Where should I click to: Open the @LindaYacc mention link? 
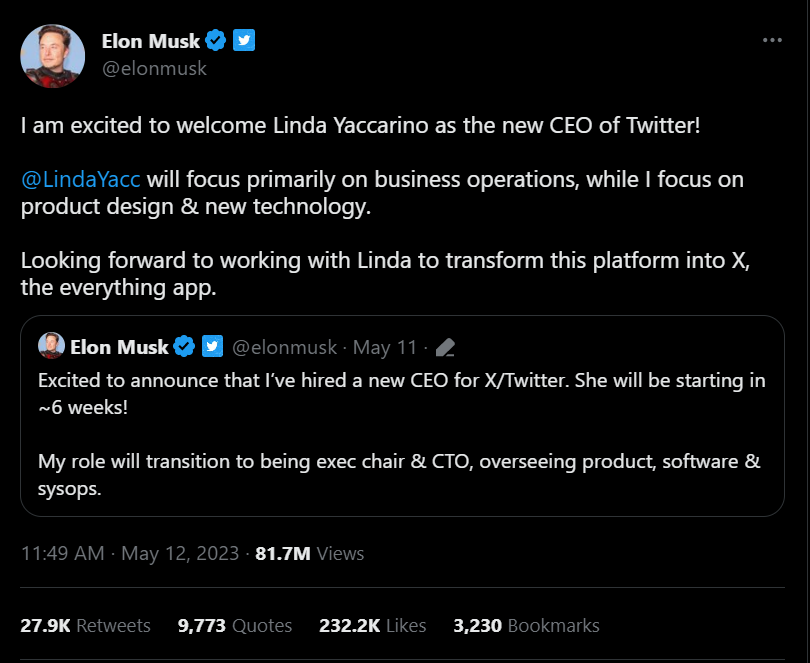pyautogui.click(x=81, y=180)
